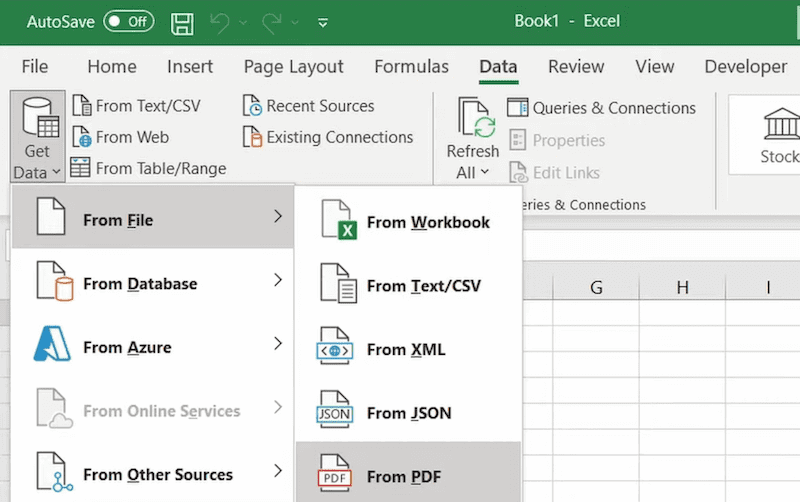Click From Text/CSV icon in ribbon
This screenshot has height=502, width=800.
click(x=82, y=106)
